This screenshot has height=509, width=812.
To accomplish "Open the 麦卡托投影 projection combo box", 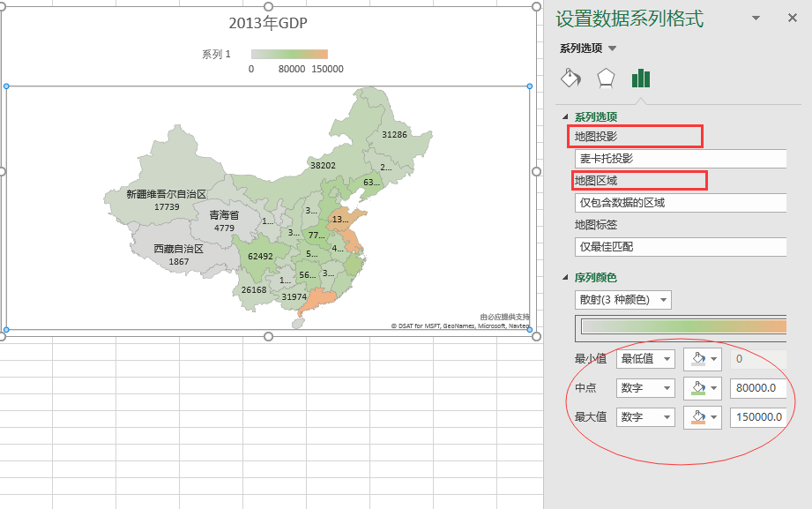I will pos(681,159).
